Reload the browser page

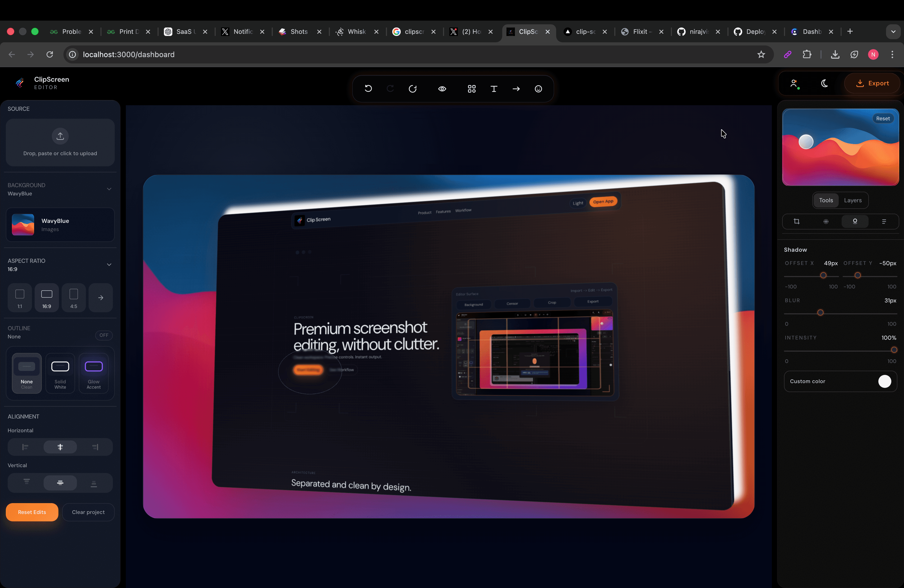(50, 54)
